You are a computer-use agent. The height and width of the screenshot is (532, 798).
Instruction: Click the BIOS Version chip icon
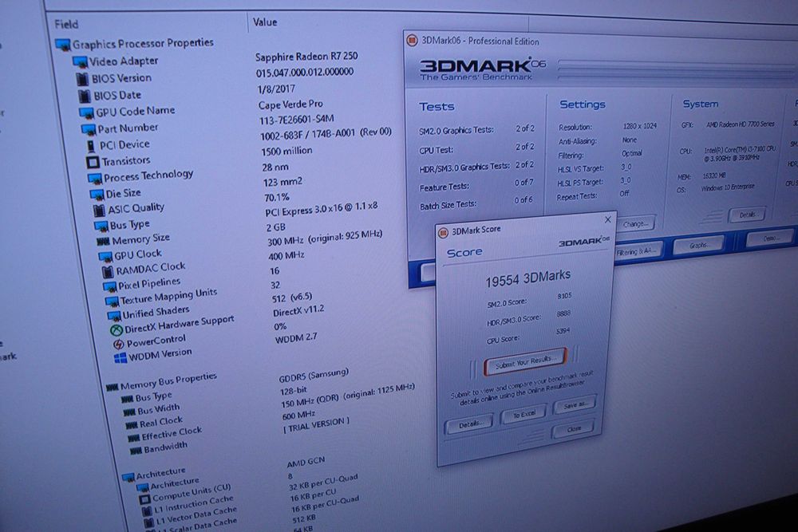[x=82, y=79]
